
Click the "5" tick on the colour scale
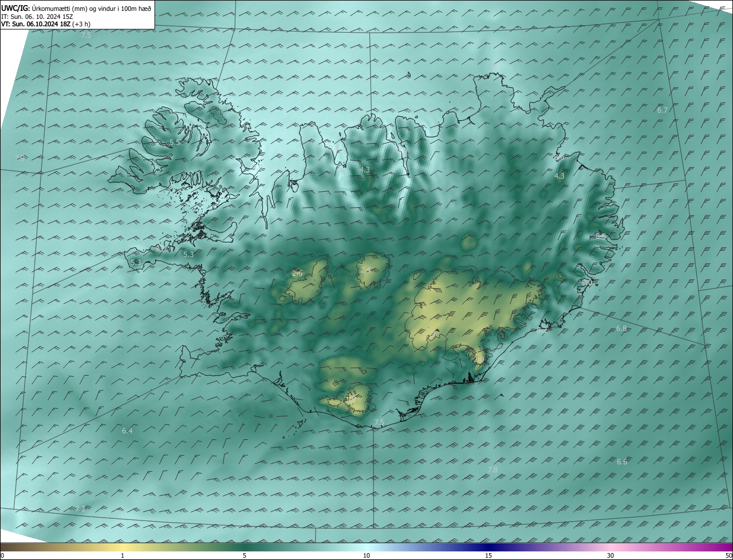coord(245,555)
